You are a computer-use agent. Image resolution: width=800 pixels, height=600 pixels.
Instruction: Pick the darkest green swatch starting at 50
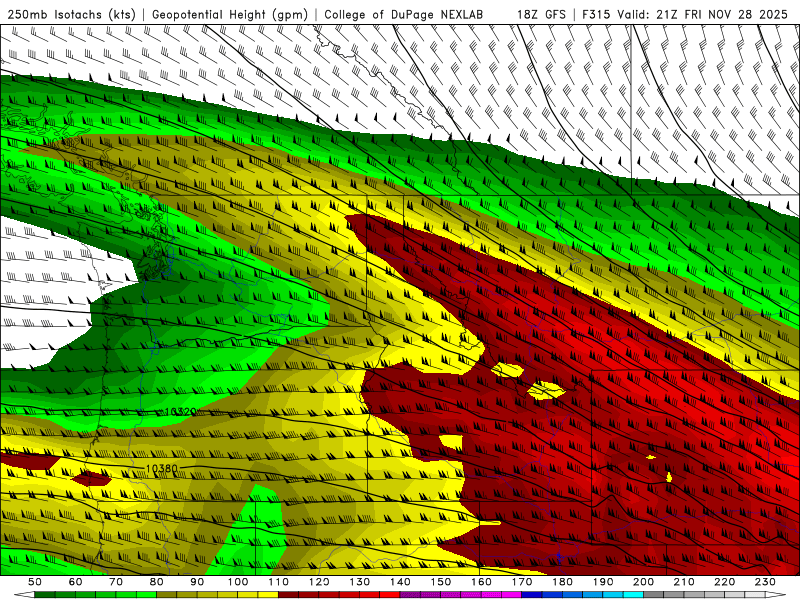[45, 595]
